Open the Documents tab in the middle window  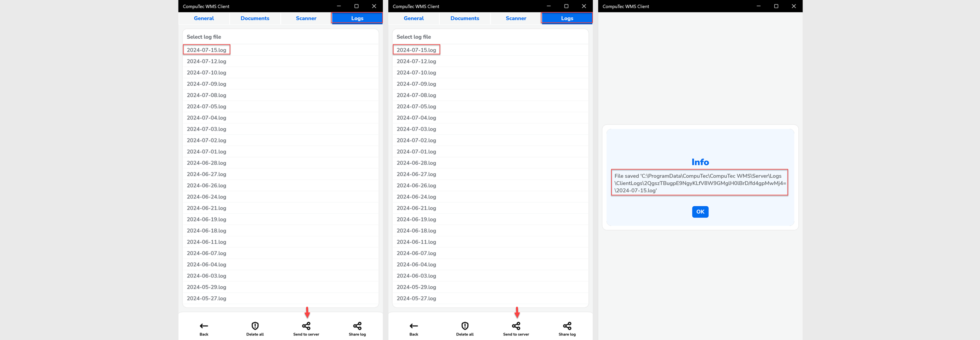coord(465,18)
